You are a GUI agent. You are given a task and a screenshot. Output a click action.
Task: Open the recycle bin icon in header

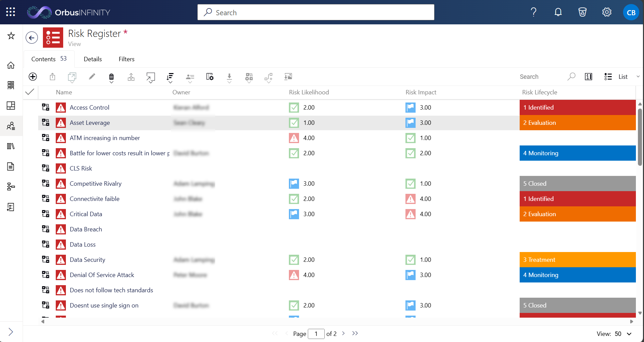[x=583, y=12]
